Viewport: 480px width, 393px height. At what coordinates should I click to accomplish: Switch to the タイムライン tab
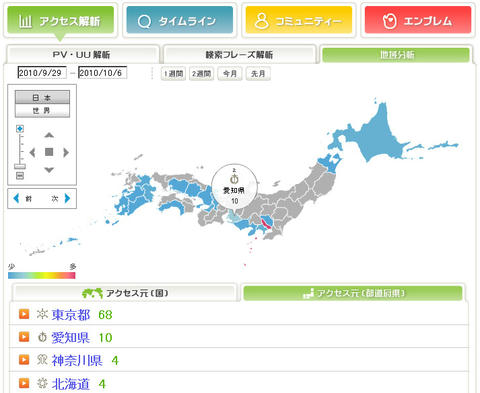point(180,20)
